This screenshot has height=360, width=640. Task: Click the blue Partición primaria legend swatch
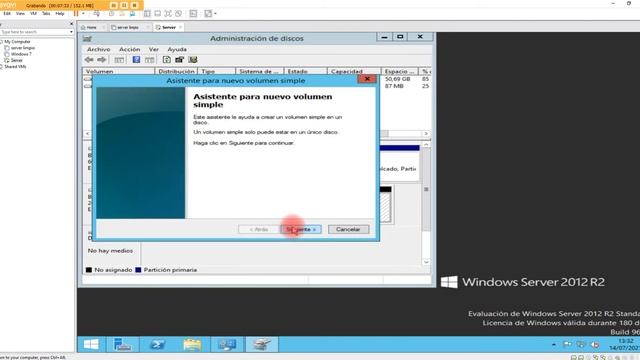(138, 270)
